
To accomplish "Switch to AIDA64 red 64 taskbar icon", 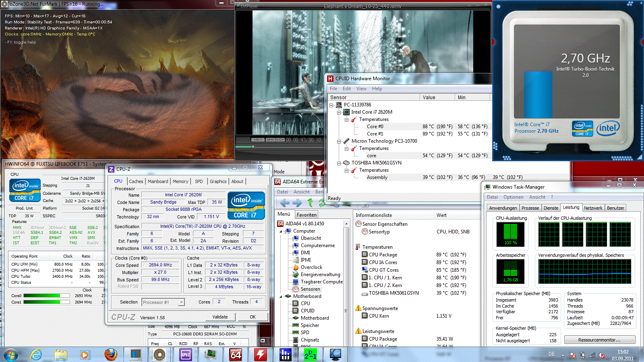I will [236, 355].
